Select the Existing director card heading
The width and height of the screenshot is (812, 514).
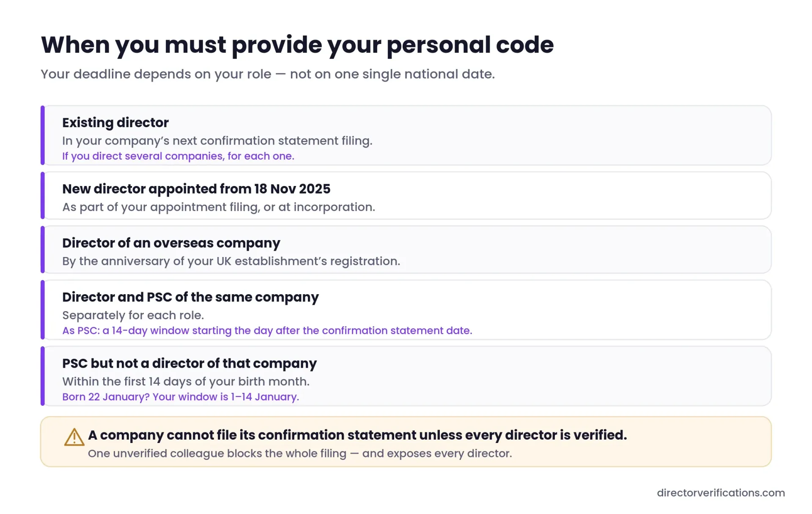pos(115,123)
